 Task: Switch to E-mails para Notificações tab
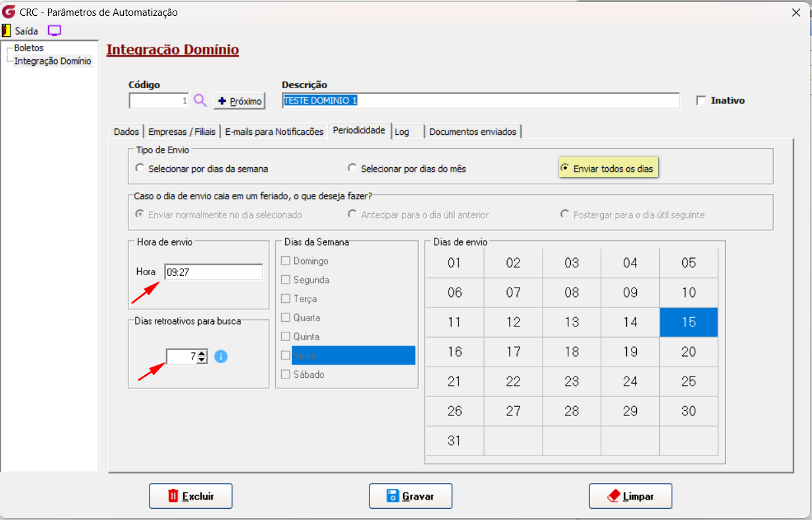point(274,132)
